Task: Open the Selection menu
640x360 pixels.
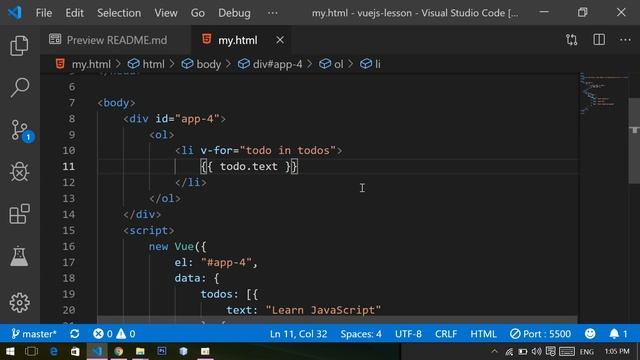Action: (119, 13)
